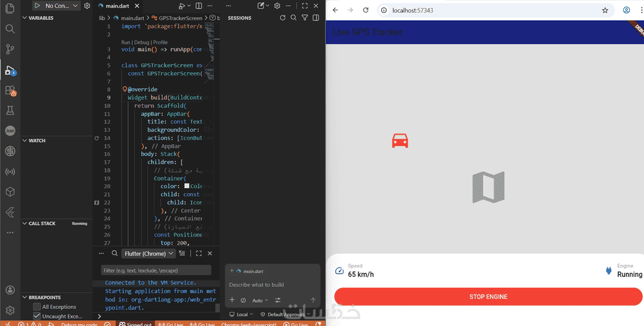Open the Auto mode dropdown in chat

click(260, 300)
